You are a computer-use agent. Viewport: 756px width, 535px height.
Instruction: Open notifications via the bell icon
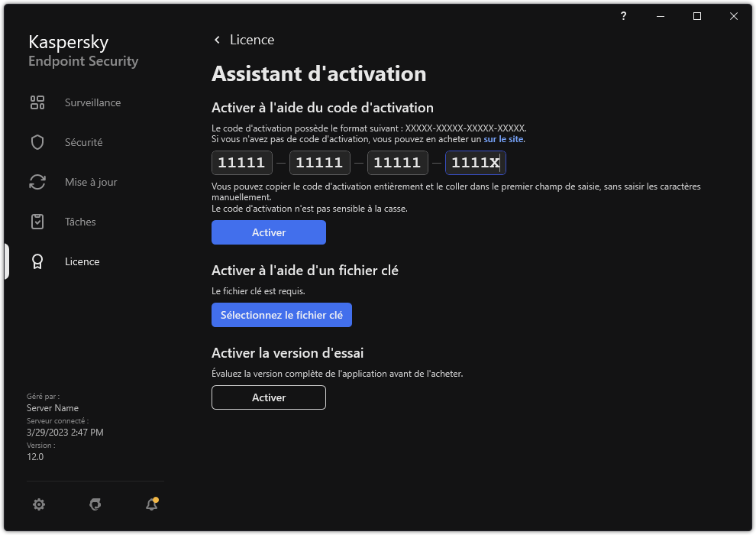tap(150, 504)
